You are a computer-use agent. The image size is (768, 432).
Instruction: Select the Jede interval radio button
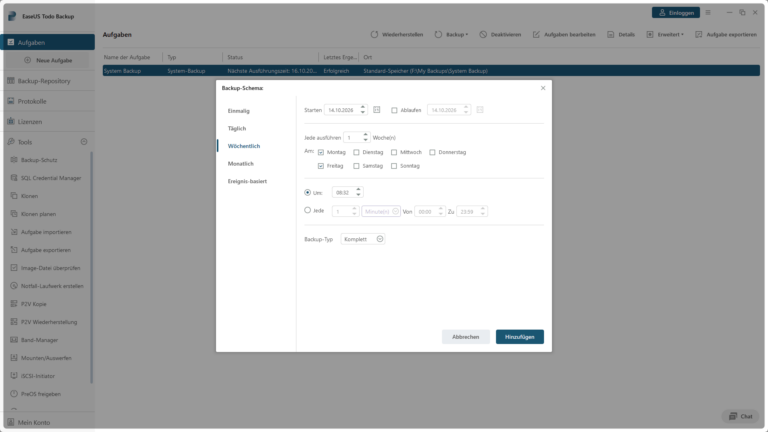pyautogui.click(x=308, y=210)
